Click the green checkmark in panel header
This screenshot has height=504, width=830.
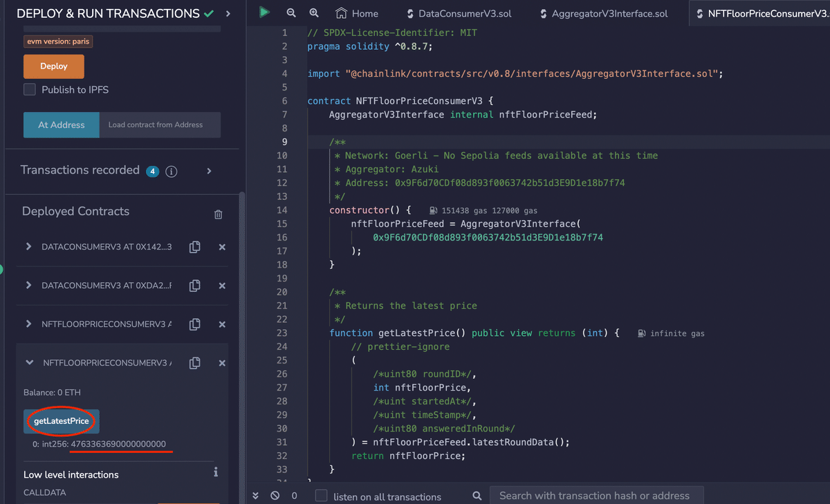(209, 14)
